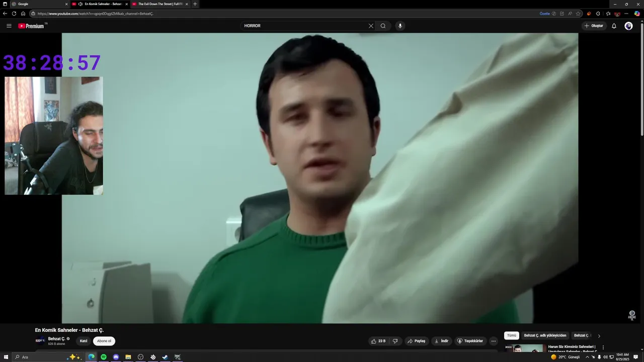Open a new browser tab
This screenshot has height=362, width=644.
[x=195, y=4]
